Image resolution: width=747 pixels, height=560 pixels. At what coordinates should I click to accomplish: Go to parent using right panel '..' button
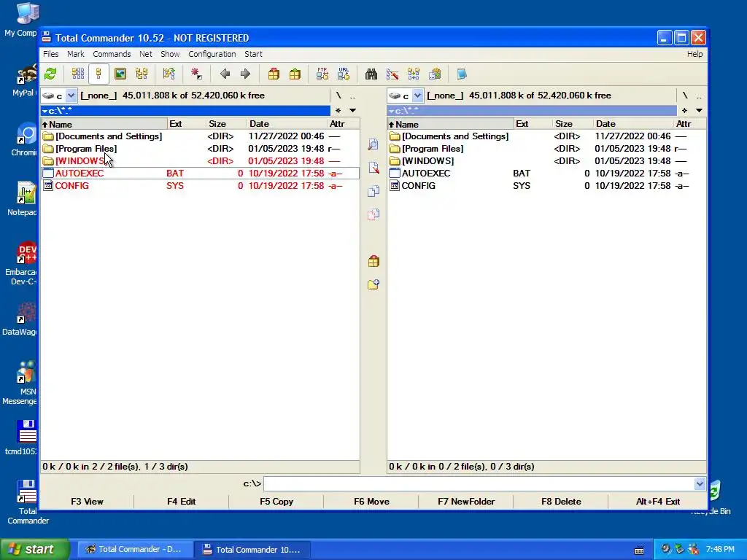click(699, 96)
